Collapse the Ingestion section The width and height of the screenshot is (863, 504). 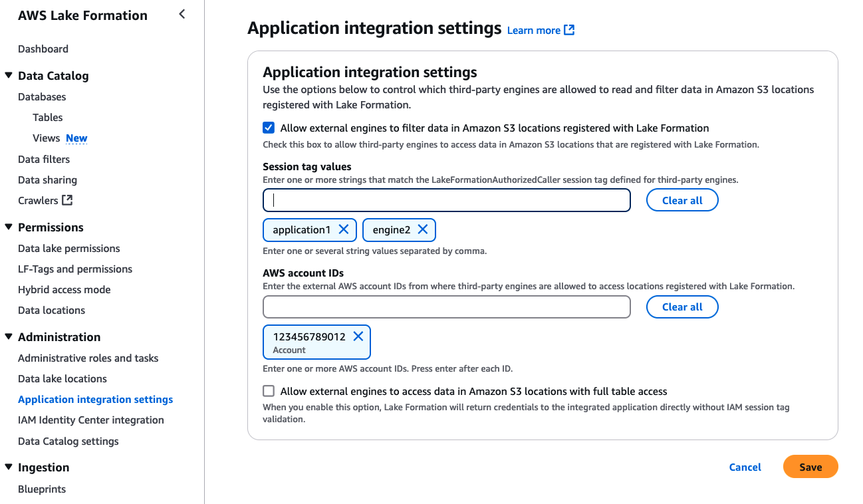tap(9, 467)
